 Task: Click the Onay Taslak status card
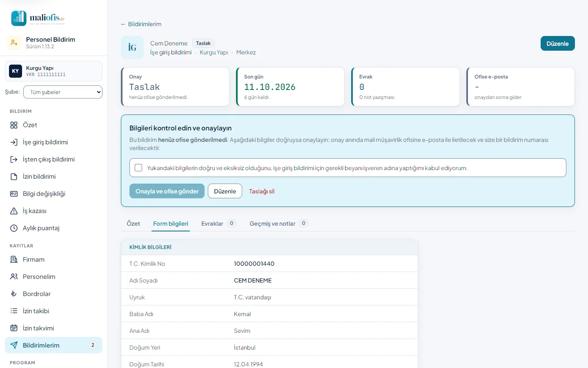pyautogui.click(x=175, y=87)
